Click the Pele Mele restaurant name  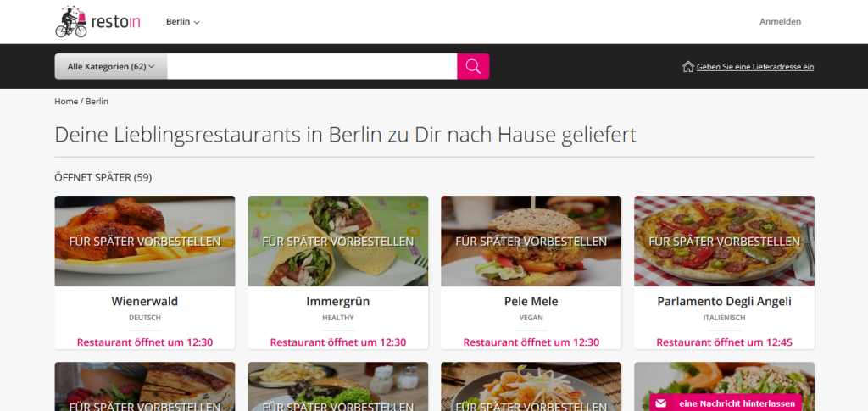pyautogui.click(x=531, y=302)
